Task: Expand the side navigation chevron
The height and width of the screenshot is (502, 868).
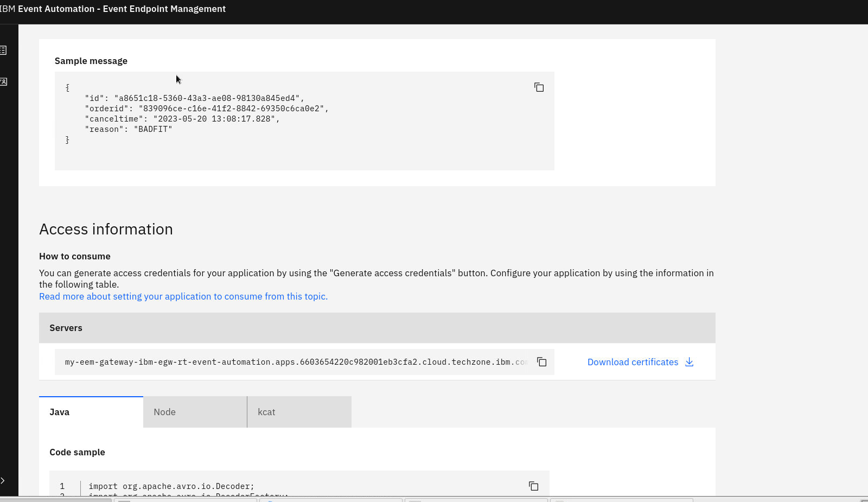Action: pyautogui.click(x=3, y=480)
